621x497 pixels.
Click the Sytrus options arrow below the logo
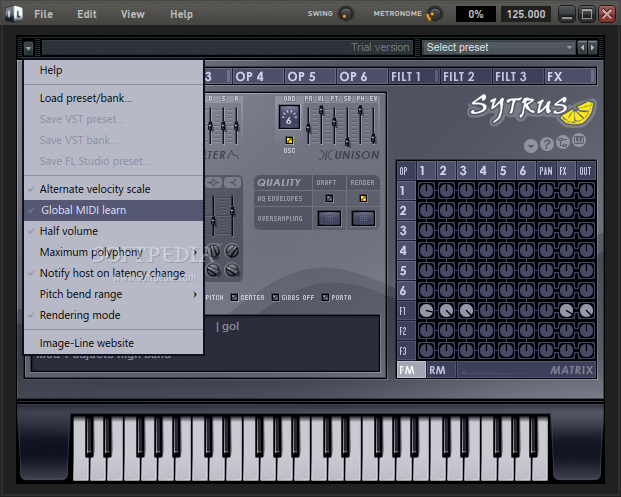coord(531,146)
